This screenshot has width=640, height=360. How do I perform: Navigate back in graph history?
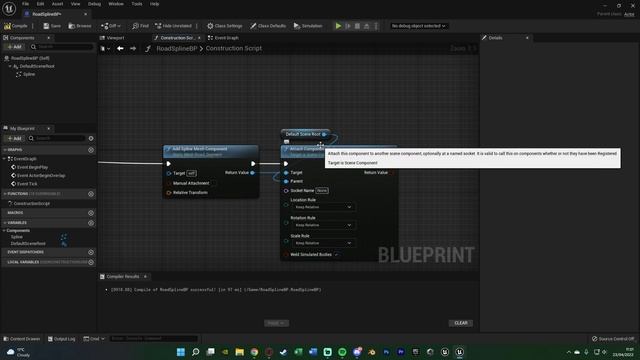coord(120,48)
